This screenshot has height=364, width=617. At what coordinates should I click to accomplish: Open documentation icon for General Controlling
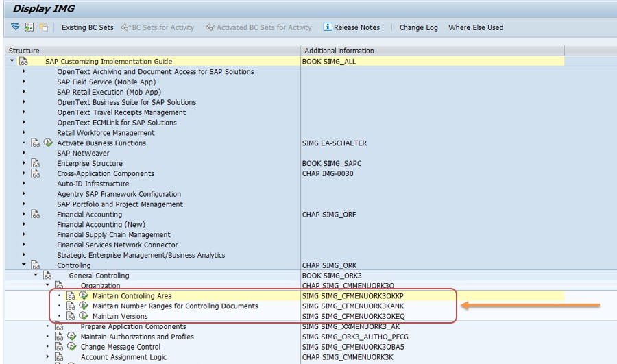47,276
